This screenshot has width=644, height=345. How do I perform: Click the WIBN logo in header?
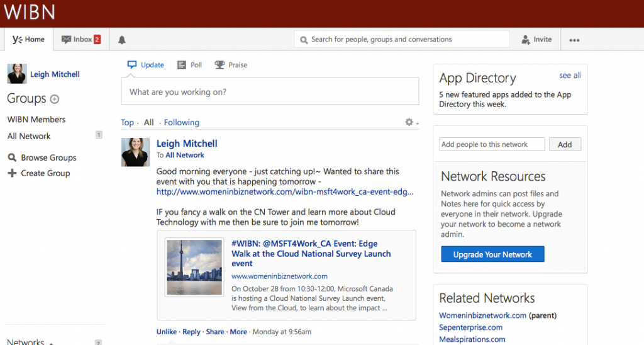click(30, 11)
